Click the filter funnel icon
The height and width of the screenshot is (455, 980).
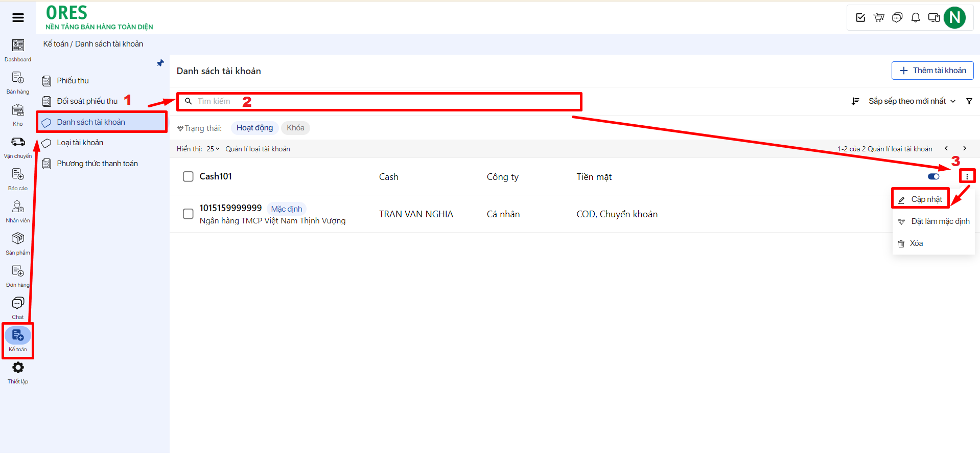[x=969, y=101]
